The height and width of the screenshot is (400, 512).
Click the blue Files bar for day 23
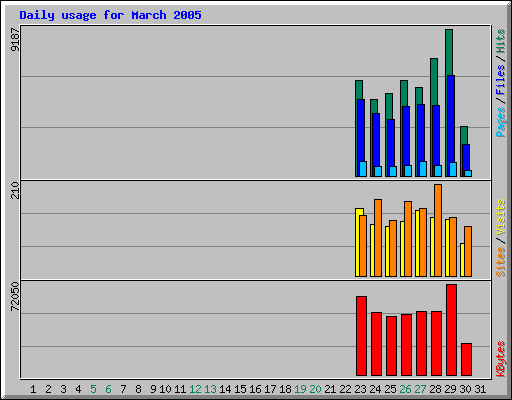[x=361, y=130]
